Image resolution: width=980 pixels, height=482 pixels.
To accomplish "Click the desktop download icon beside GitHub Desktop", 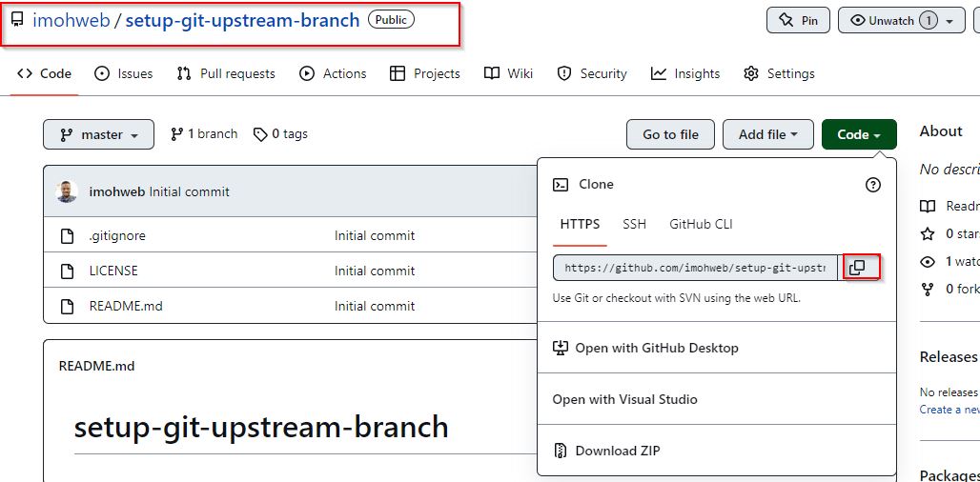I will [x=560, y=348].
